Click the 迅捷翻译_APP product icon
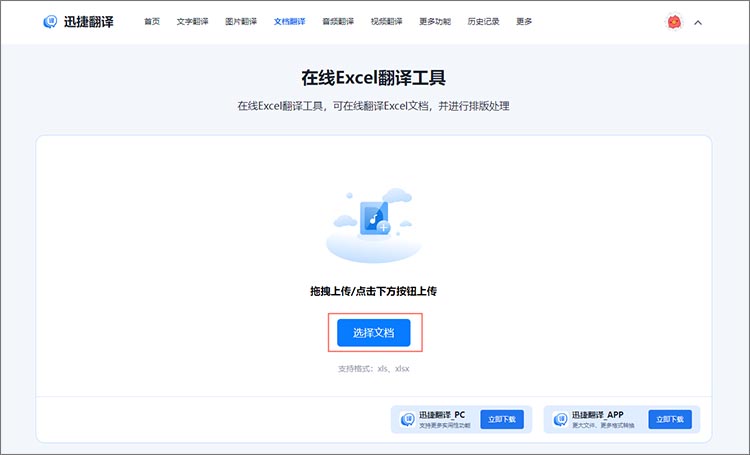Viewport: 750px width, 455px height. click(561, 420)
